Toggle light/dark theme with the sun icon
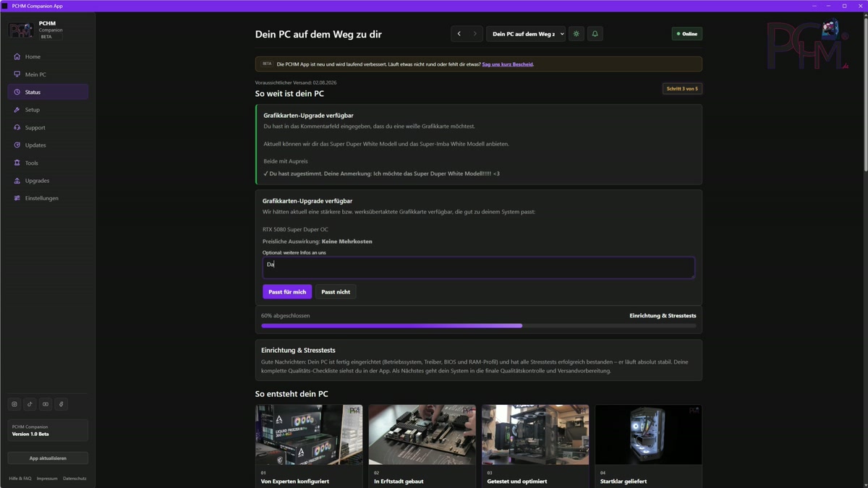Viewport: 868px width, 488px height. coord(576,34)
